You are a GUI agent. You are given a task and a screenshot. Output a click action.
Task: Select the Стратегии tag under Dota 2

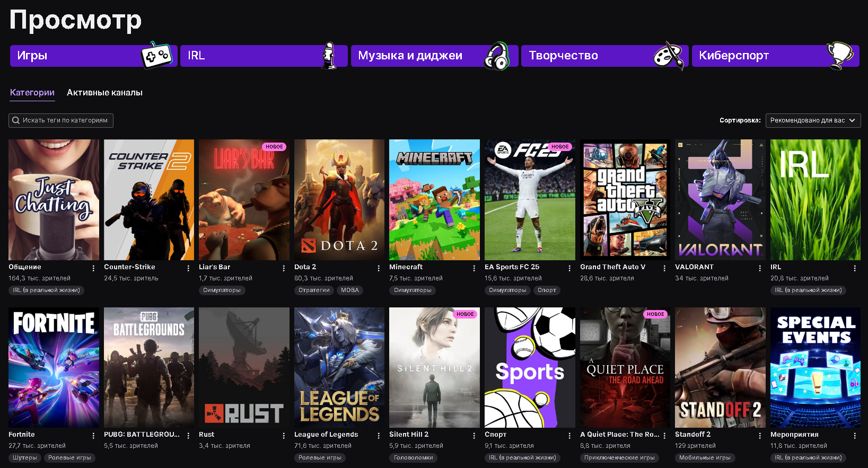314,290
